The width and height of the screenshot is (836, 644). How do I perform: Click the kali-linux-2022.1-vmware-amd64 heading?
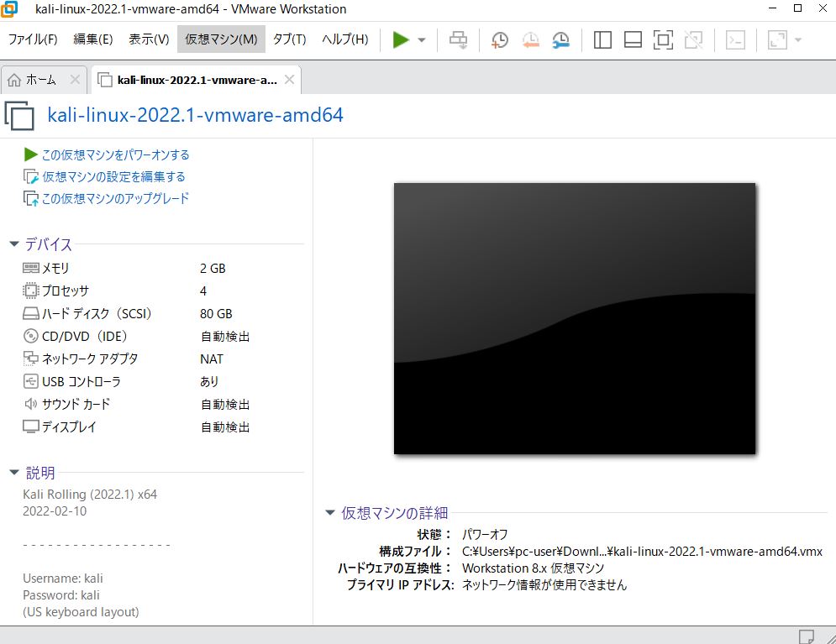[x=195, y=115]
